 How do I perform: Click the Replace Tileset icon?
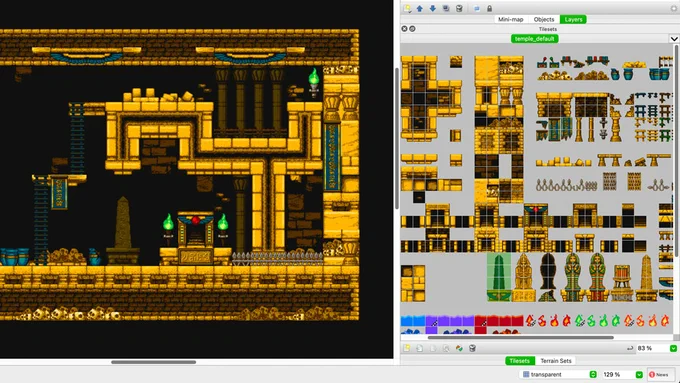(x=459, y=348)
